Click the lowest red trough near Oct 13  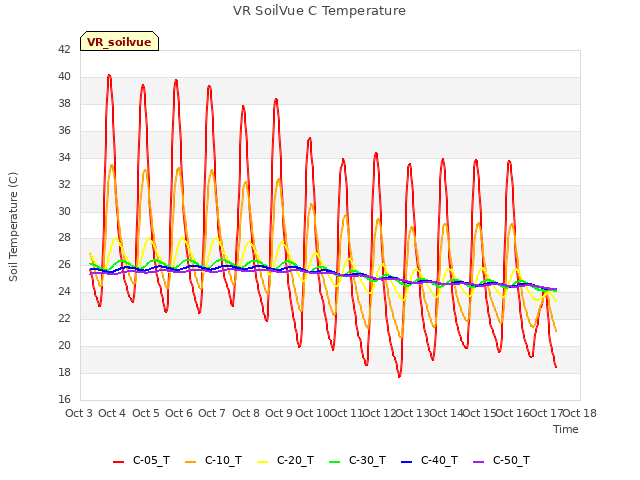(399, 376)
